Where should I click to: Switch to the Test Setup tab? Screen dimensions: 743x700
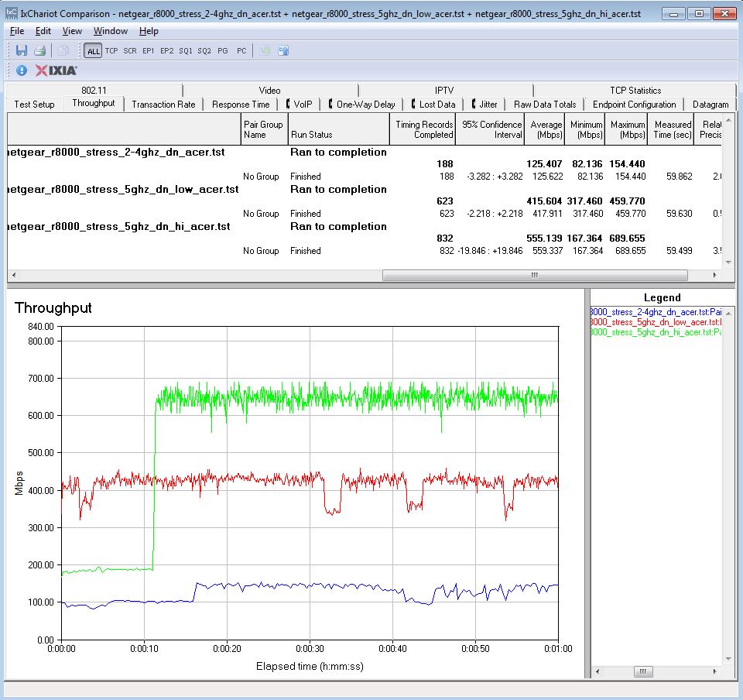[34, 105]
